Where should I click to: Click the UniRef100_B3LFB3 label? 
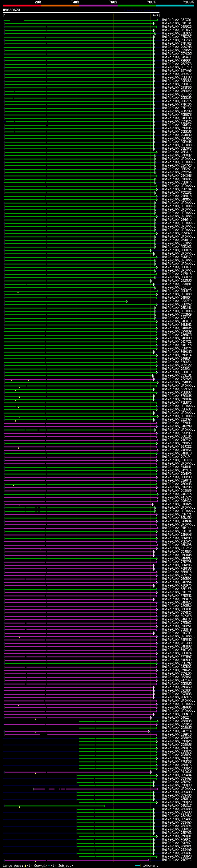click(x=176, y=78)
